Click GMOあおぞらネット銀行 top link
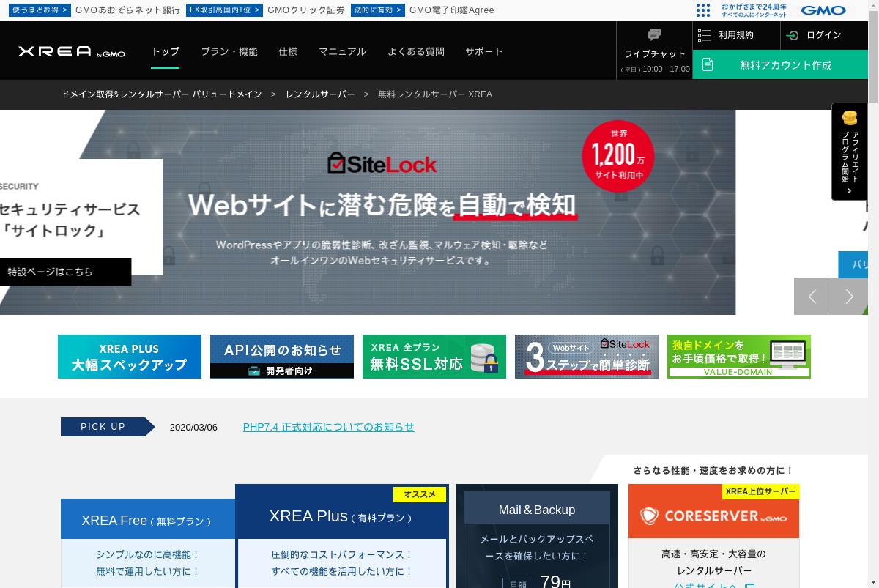This screenshot has height=588, width=879. point(127,10)
